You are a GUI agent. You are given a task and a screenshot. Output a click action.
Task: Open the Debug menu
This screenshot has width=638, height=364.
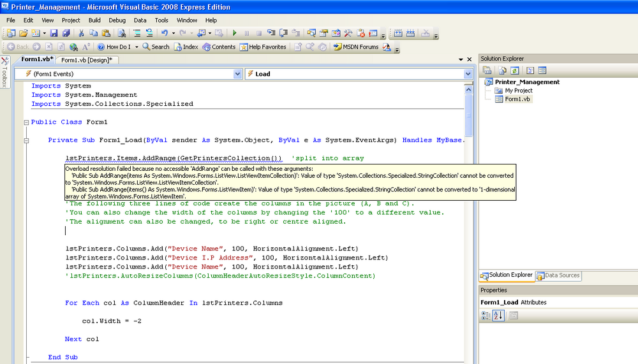click(117, 20)
